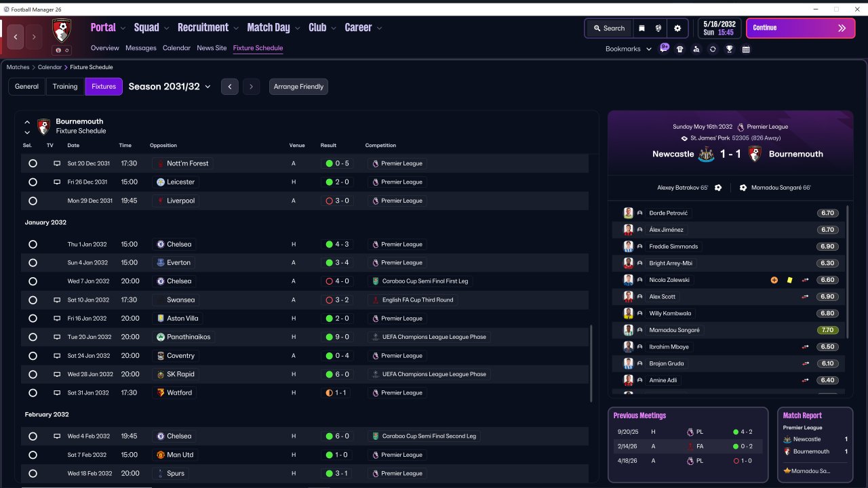Image resolution: width=868 pixels, height=488 pixels.
Task: Open the 9/20/25 previous meeting row
Action: click(x=688, y=432)
